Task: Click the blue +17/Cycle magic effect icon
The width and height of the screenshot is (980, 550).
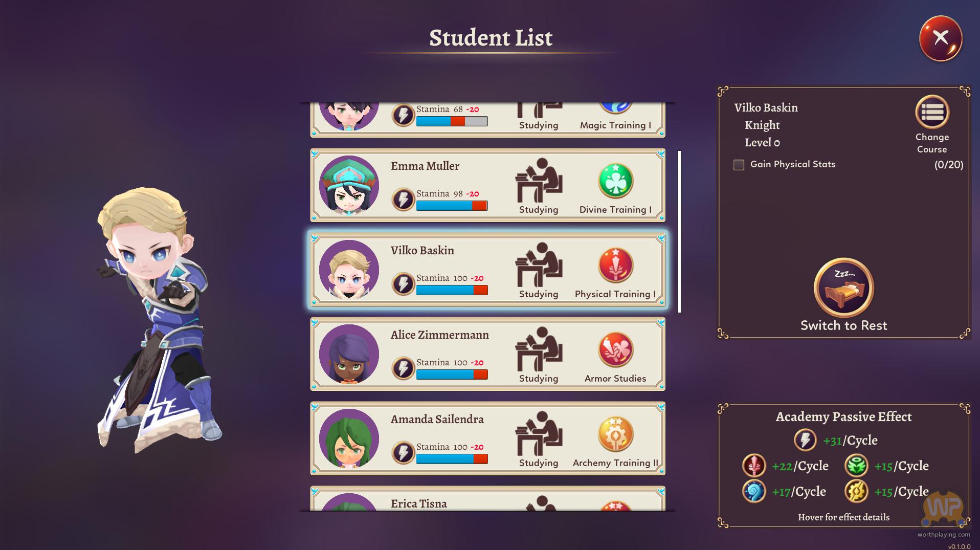Action: pos(754,492)
